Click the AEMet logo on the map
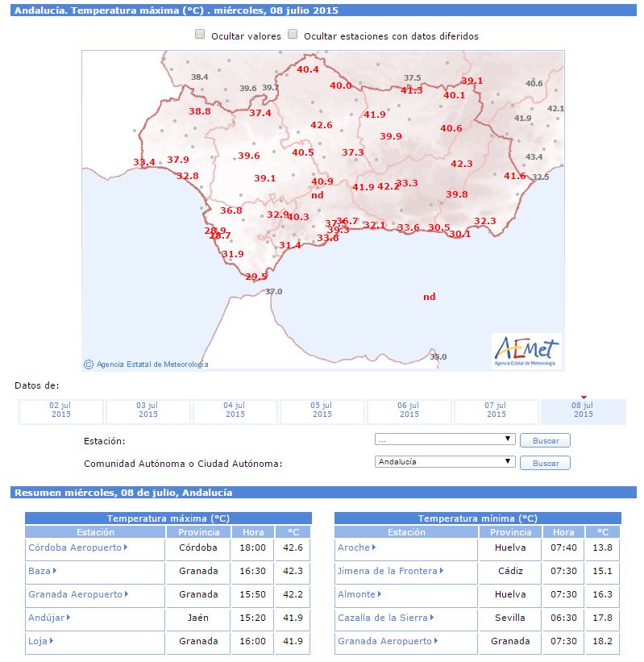Screen dimensions: 644x662 click(526, 351)
